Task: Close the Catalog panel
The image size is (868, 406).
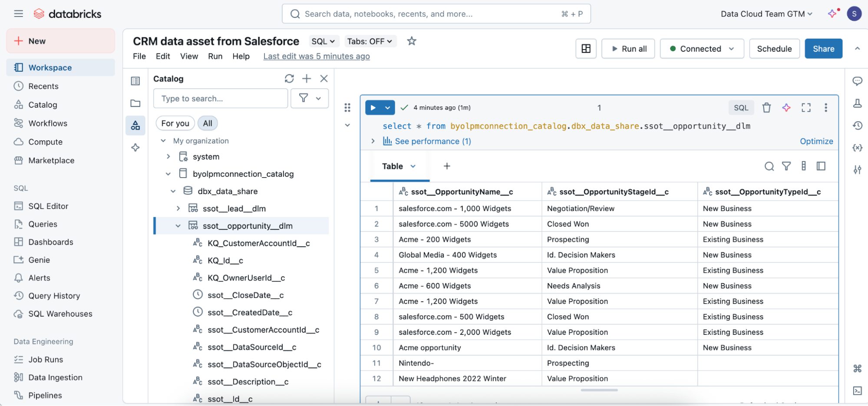Action: click(324, 79)
